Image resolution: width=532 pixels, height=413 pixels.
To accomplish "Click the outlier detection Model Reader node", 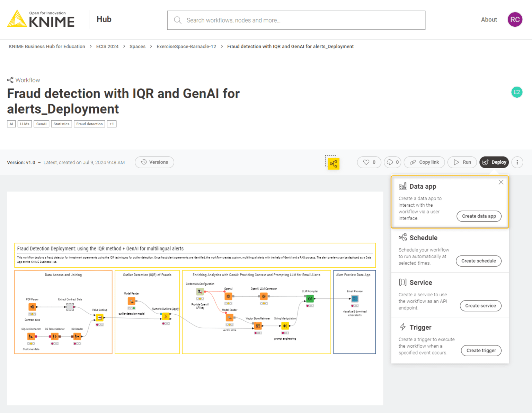I will pos(132,301).
